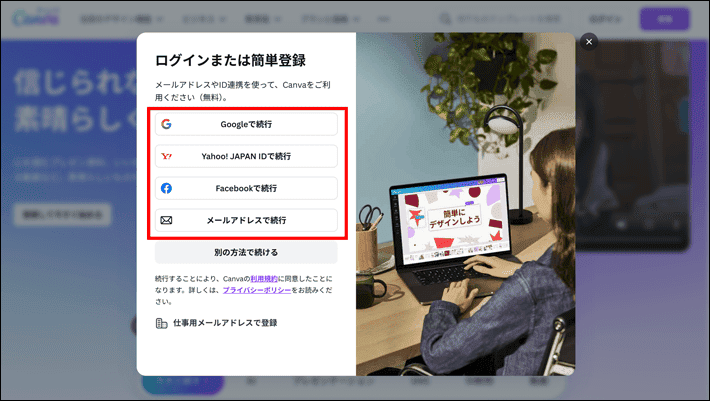Click the Google G logo icon
Image resolution: width=710 pixels, height=401 pixels.
(166, 124)
